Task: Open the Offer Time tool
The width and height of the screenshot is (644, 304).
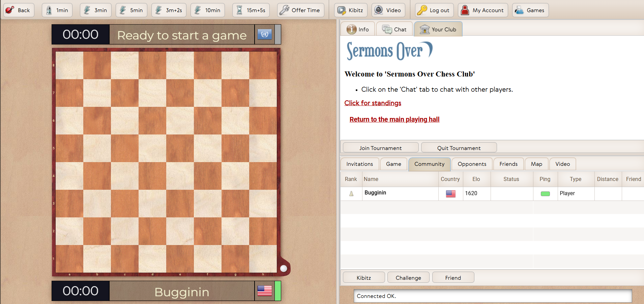Action: click(300, 10)
